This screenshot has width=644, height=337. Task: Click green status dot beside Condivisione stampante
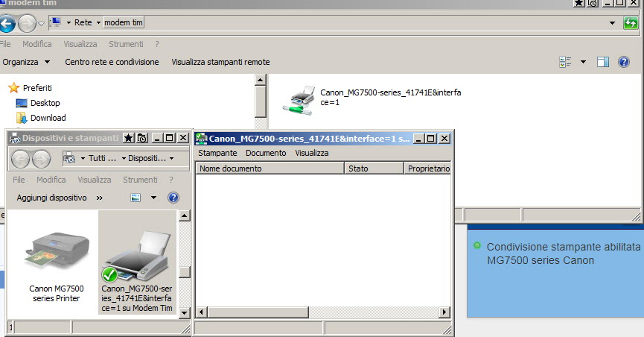(x=476, y=245)
